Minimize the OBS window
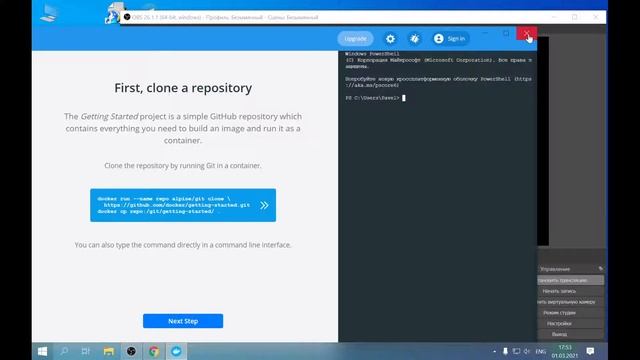The width and height of the screenshot is (640, 360). tap(554, 17)
